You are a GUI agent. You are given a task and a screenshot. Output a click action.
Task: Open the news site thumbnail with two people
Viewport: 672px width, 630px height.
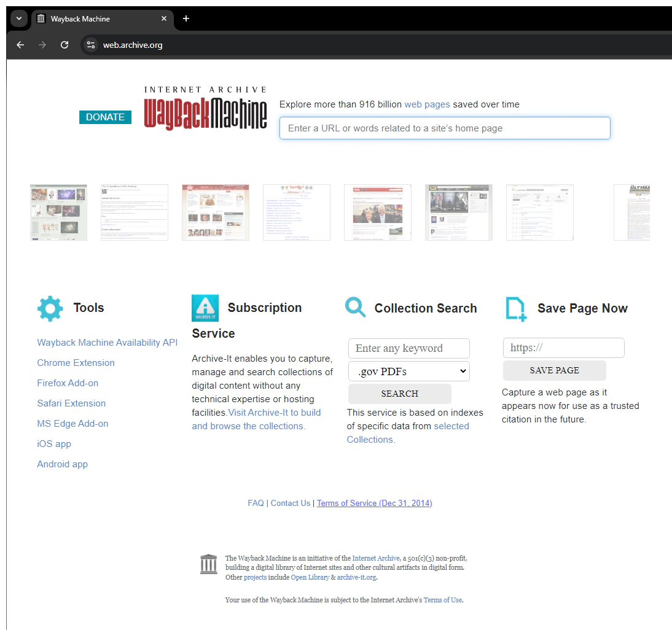pyautogui.click(x=377, y=212)
